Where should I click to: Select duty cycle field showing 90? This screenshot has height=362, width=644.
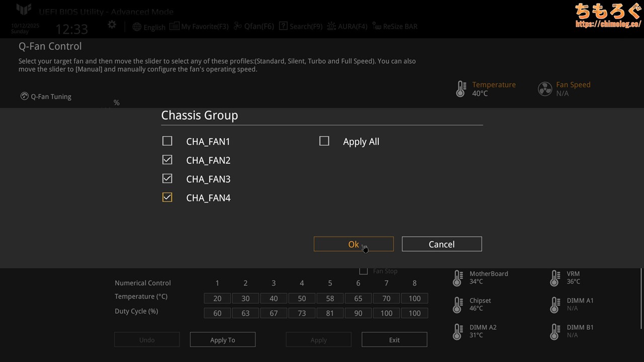pyautogui.click(x=358, y=313)
